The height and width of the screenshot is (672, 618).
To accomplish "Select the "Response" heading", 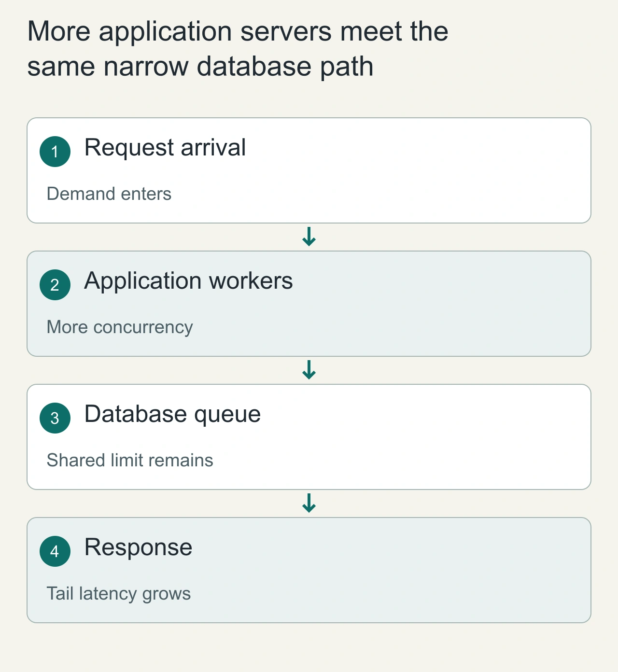I will tap(138, 547).
